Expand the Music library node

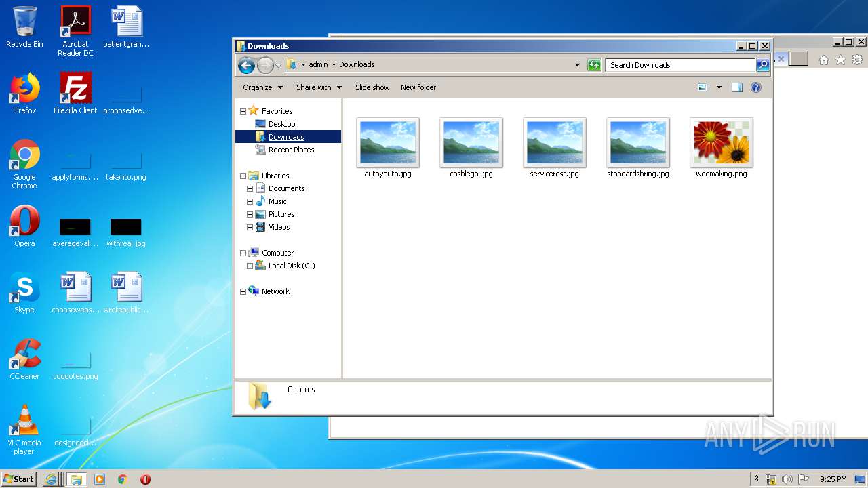coord(250,201)
